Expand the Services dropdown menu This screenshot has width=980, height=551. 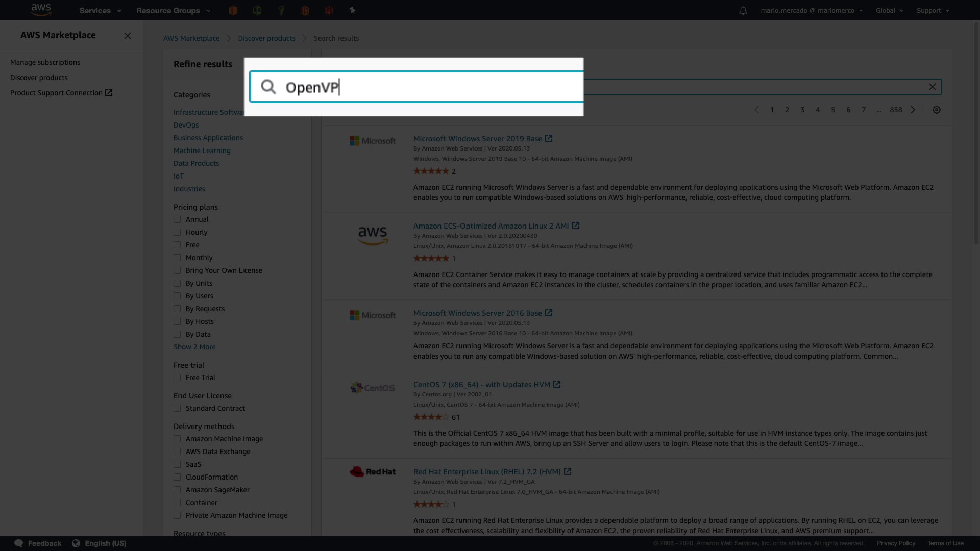coord(100,11)
